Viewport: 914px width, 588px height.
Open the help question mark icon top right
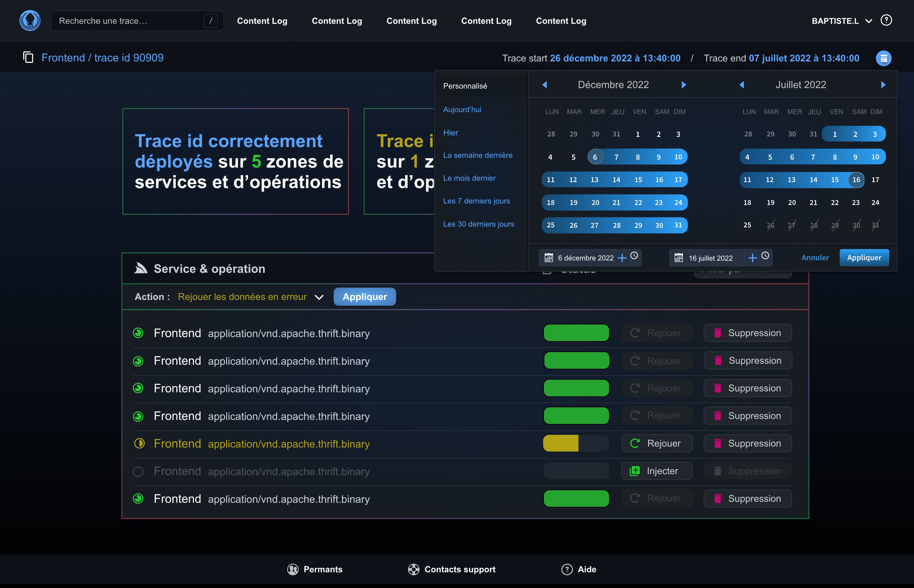pyautogui.click(x=886, y=20)
